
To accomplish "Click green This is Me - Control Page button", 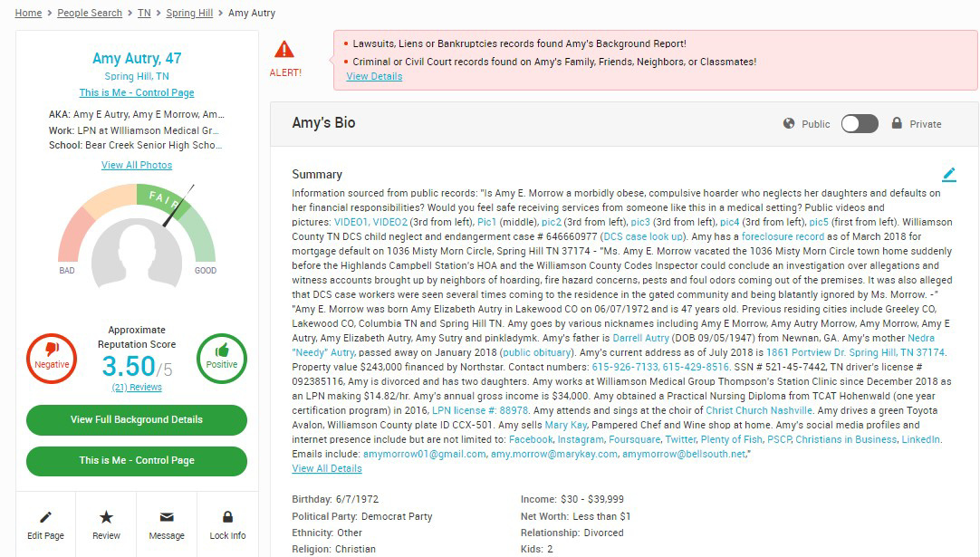I will (x=137, y=461).
